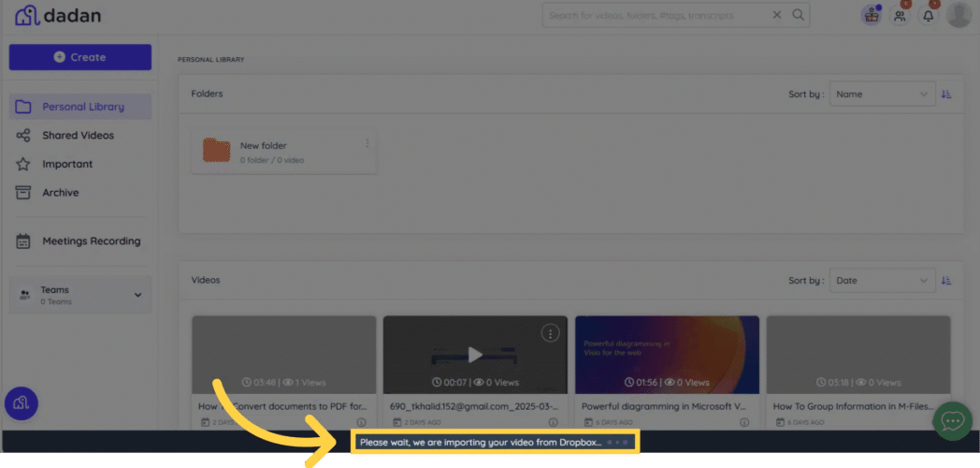Clear the search field with X icon
This screenshot has width=980, height=468.
click(777, 15)
